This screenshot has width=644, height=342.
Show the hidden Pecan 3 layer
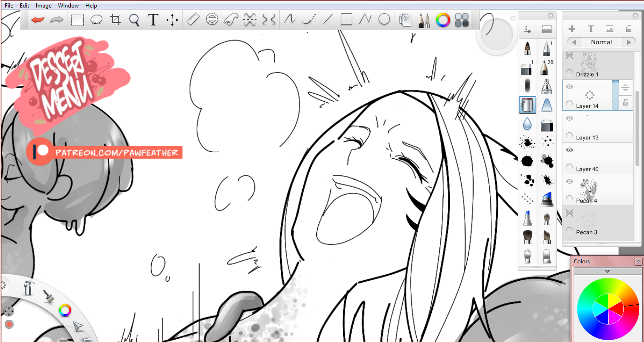pos(570,213)
